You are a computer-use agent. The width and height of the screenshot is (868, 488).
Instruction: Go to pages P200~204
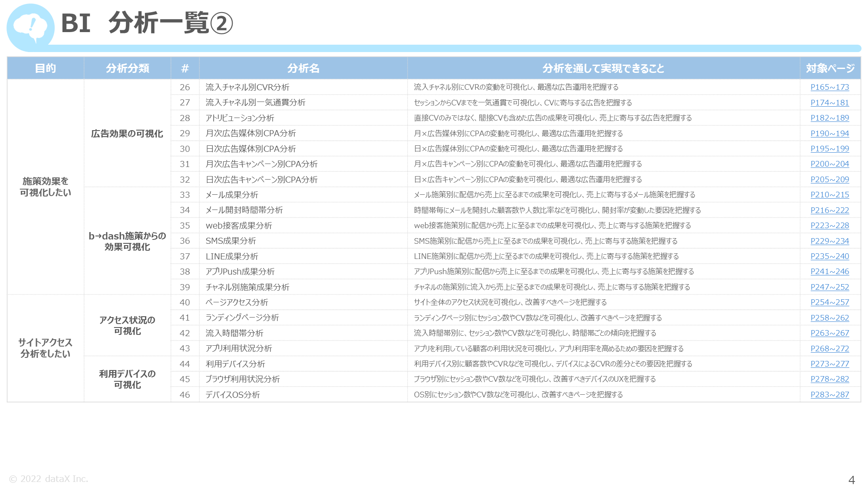point(829,164)
